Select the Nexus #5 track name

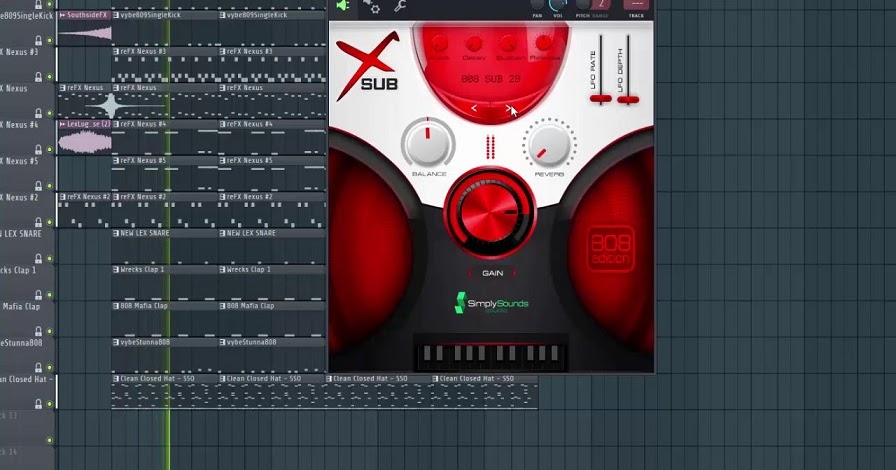19,161
